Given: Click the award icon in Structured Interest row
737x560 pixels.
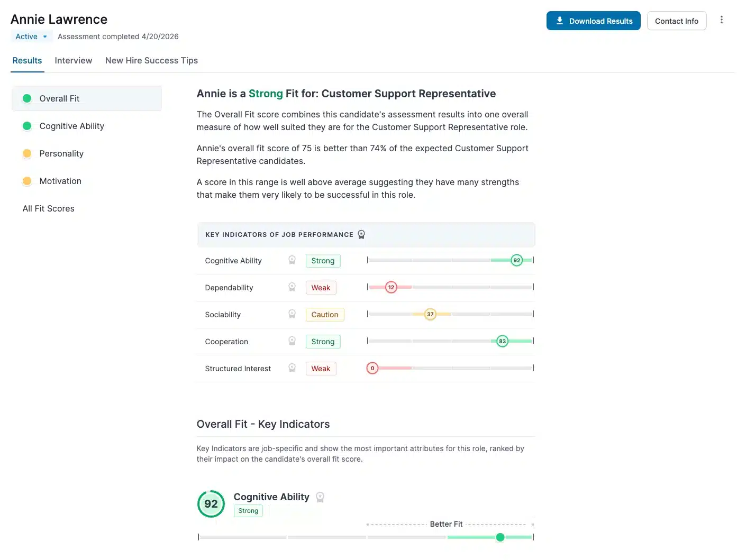Looking at the screenshot, I should pos(292,368).
